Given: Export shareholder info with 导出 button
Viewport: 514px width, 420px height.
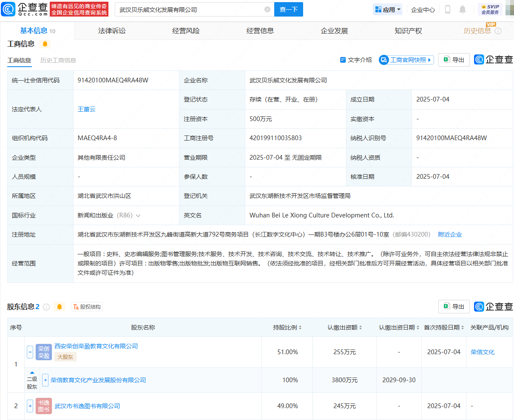Looking at the screenshot, I should point(454,307).
